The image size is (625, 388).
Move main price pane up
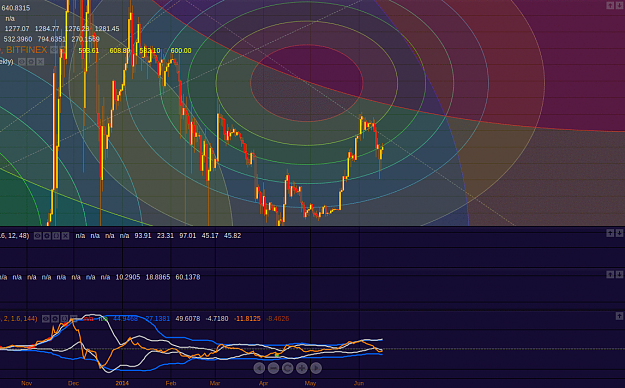610,5
